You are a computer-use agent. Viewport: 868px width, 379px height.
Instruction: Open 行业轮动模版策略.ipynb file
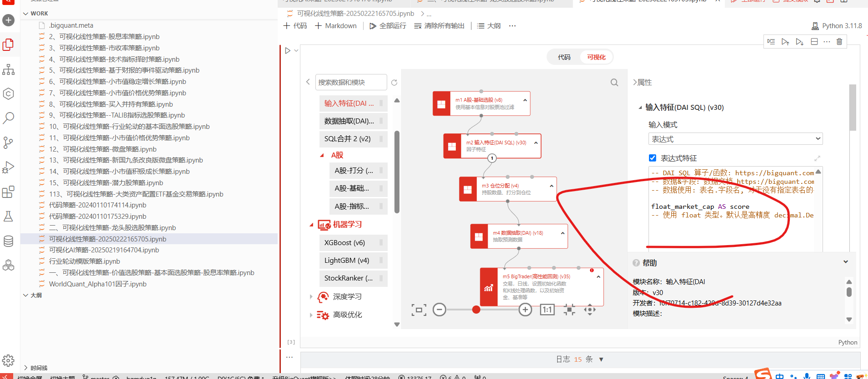coord(84,261)
